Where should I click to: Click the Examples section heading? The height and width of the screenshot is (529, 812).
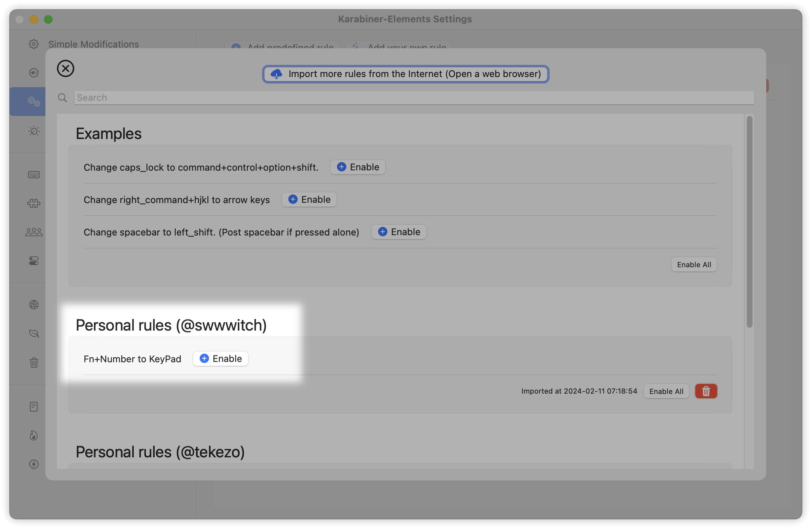108,134
